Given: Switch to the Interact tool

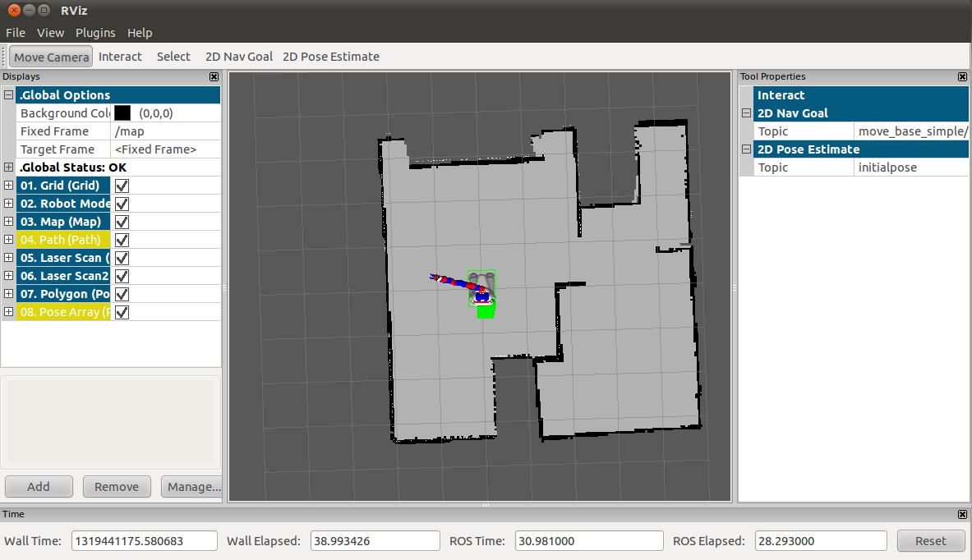Looking at the screenshot, I should (120, 57).
